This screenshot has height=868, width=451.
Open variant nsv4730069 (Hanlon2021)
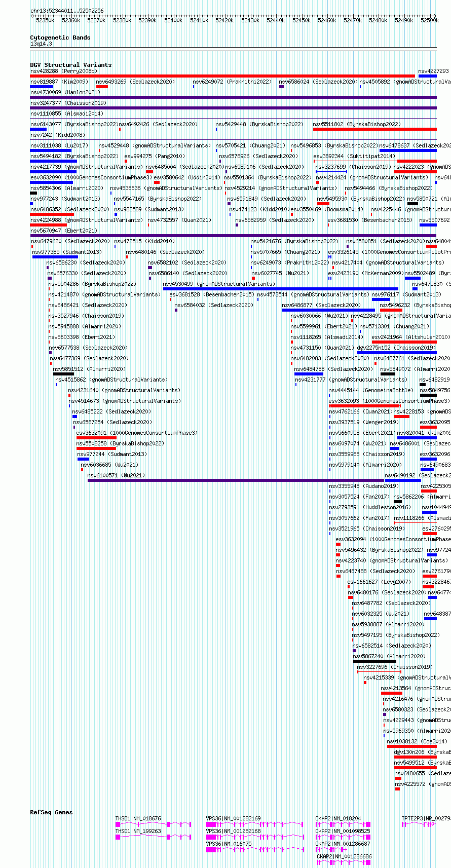click(x=65, y=92)
